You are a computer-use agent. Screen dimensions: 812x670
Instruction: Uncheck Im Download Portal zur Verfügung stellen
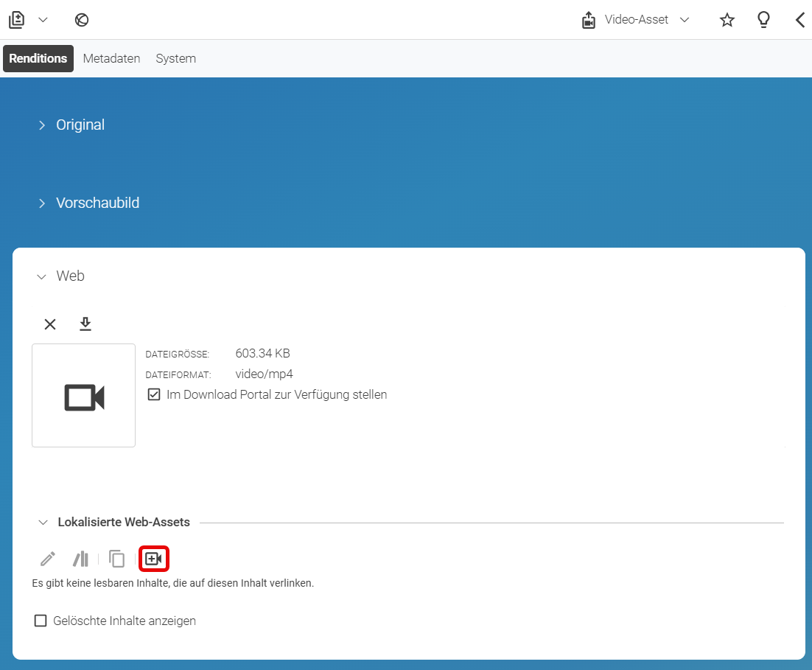click(x=154, y=395)
